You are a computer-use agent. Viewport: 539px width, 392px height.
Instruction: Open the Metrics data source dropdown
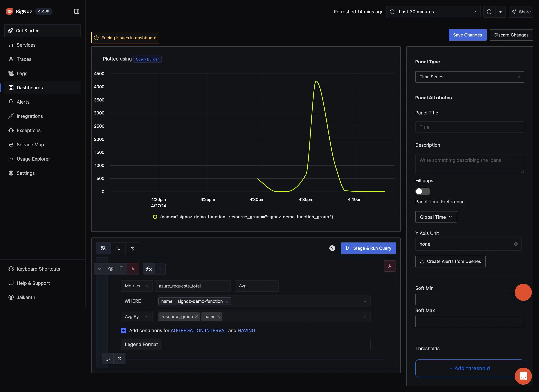pyautogui.click(x=137, y=286)
